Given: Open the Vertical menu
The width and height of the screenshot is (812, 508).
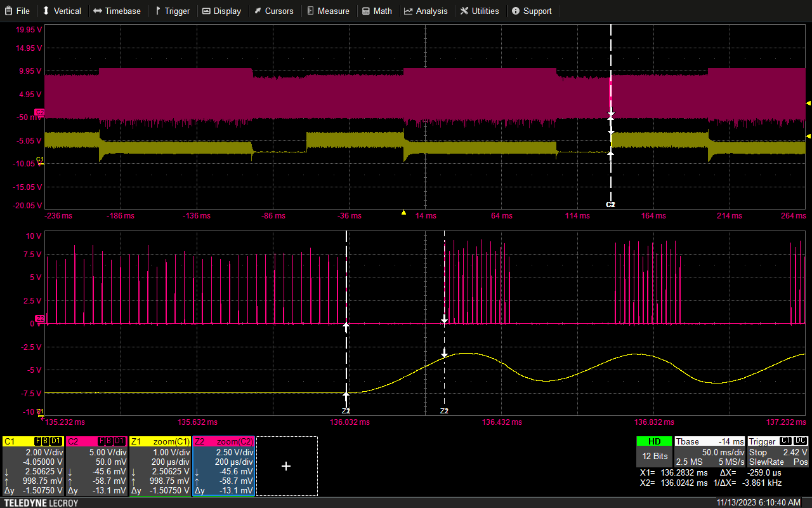Looking at the screenshot, I should (x=62, y=11).
